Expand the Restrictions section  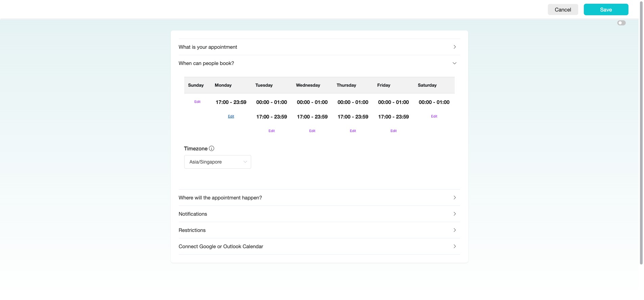tap(319, 230)
